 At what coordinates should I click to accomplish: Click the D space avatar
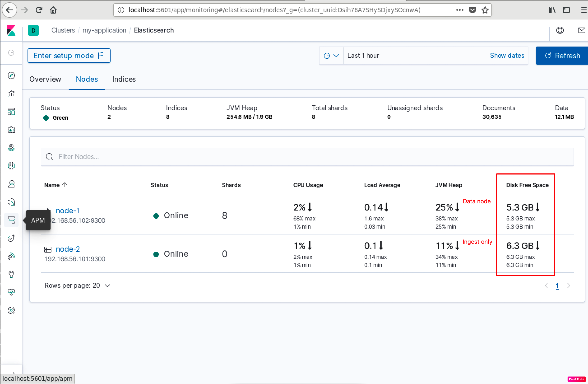tap(33, 30)
